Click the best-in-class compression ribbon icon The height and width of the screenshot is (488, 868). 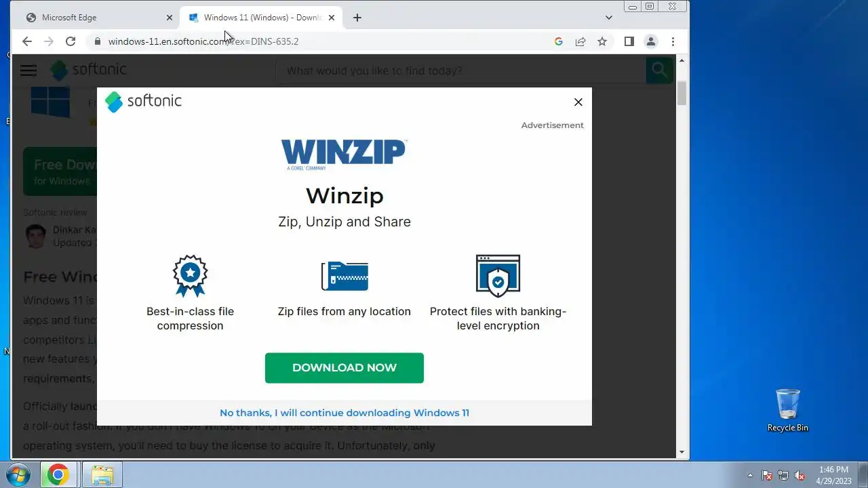click(x=190, y=276)
